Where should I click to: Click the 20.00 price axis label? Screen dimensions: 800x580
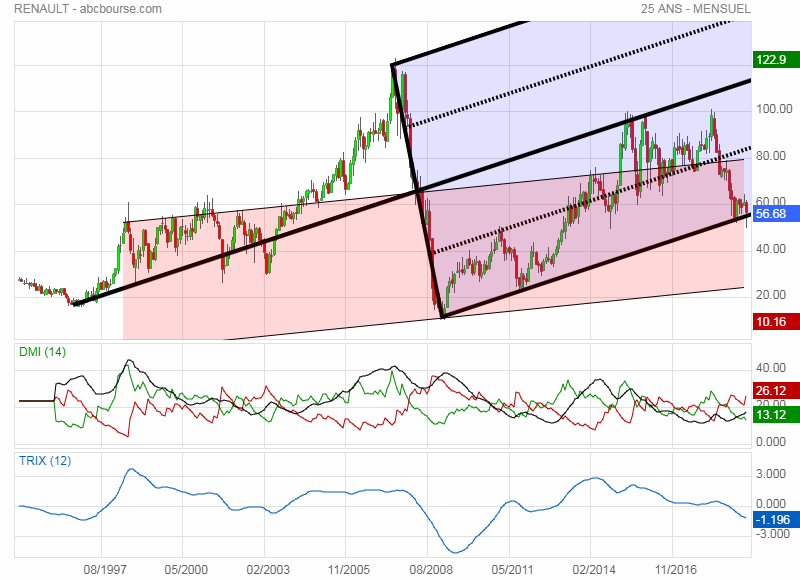tap(771, 294)
